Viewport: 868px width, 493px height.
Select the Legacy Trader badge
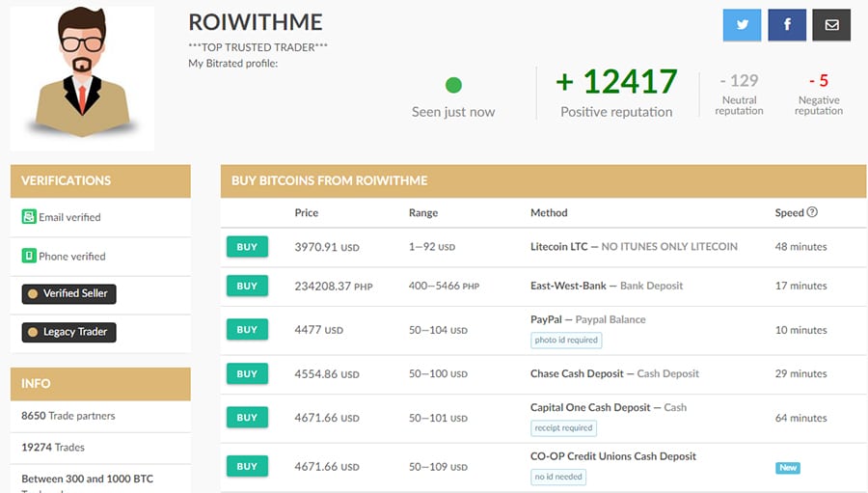(x=68, y=332)
